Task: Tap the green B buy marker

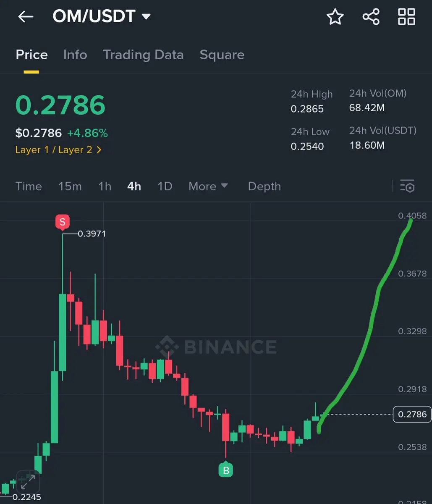Action: point(226,470)
